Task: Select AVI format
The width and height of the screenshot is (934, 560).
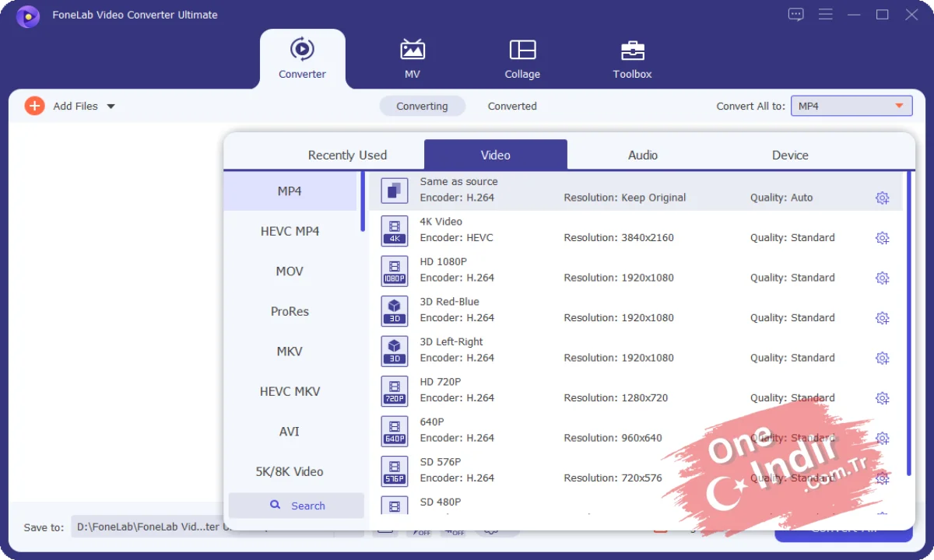Action: 290,431
